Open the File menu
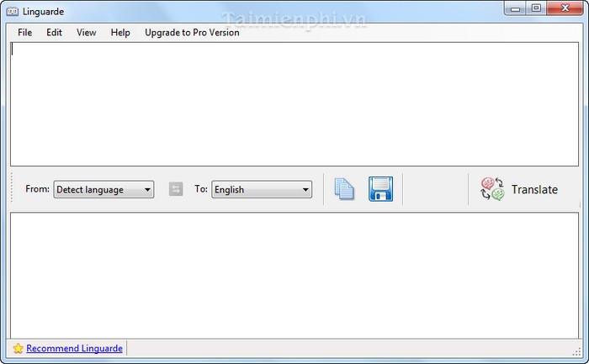This screenshot has height=364, width=589. [x=24, y=33]
